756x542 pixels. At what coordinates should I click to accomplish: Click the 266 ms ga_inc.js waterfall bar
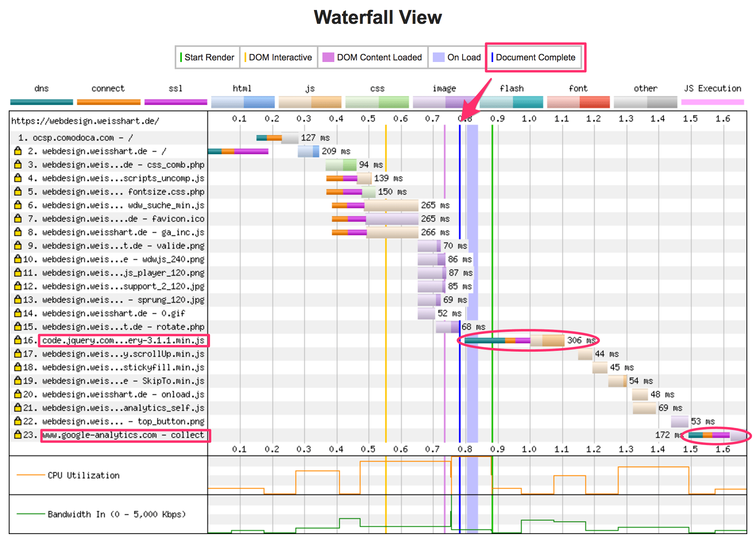point(375,232)
